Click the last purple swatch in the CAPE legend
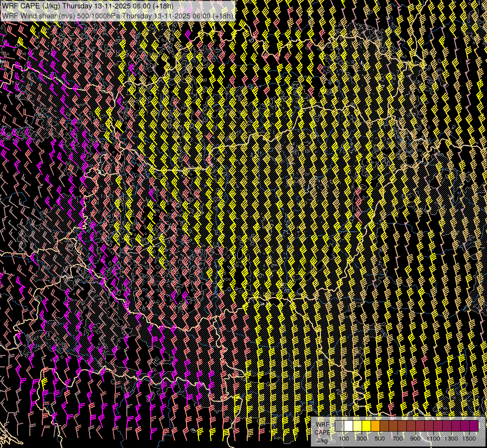The image size is (487, 448). pos(474,426)
